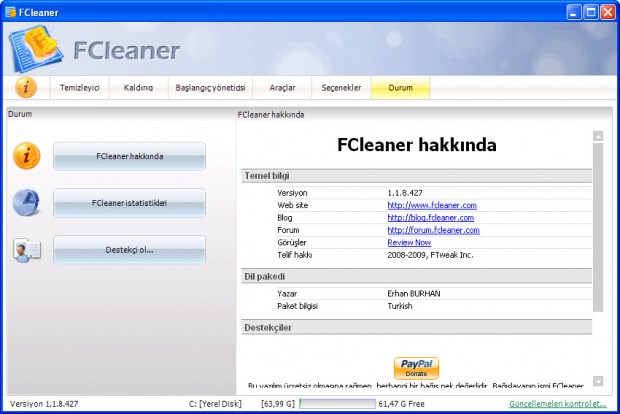This screenshot has height=414, width=620.
Task: Click the Destekçi ol... button
Action: click(130, 250)
